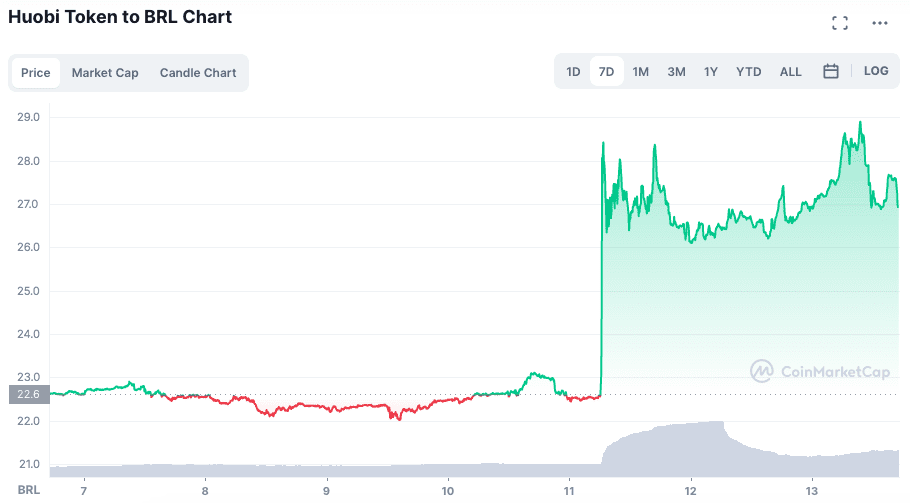Open the calendar date range picker
The image size is (910, 503).
pos(831,72)
